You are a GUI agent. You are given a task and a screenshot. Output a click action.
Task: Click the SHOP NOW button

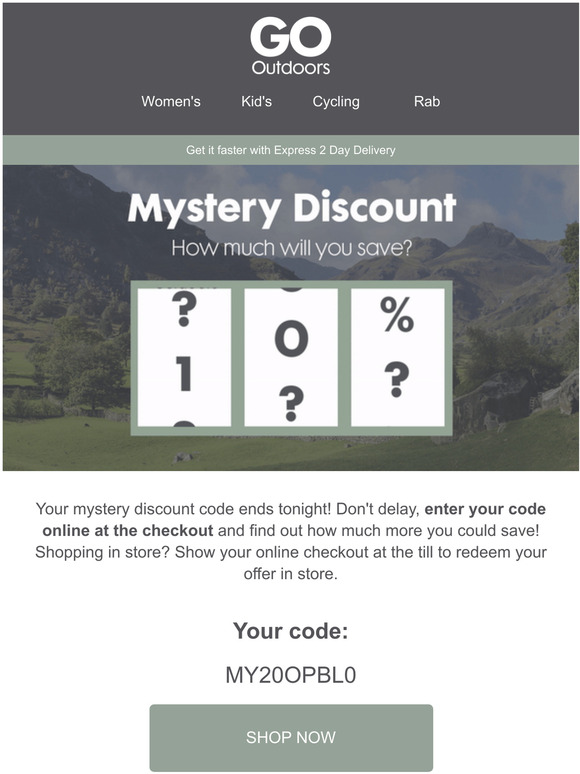point(291,737)
